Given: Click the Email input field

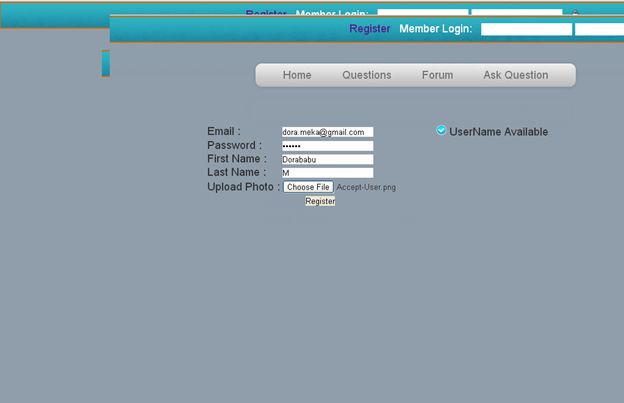Looking at the screenshot, I should click(x=328, y=132).
